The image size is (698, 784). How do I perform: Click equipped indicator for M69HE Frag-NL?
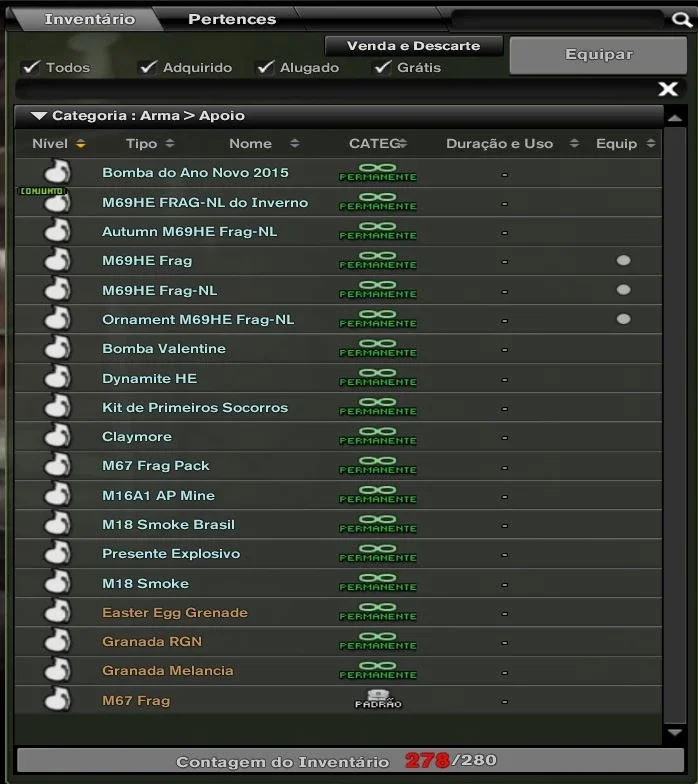click(x=624, y=290)
